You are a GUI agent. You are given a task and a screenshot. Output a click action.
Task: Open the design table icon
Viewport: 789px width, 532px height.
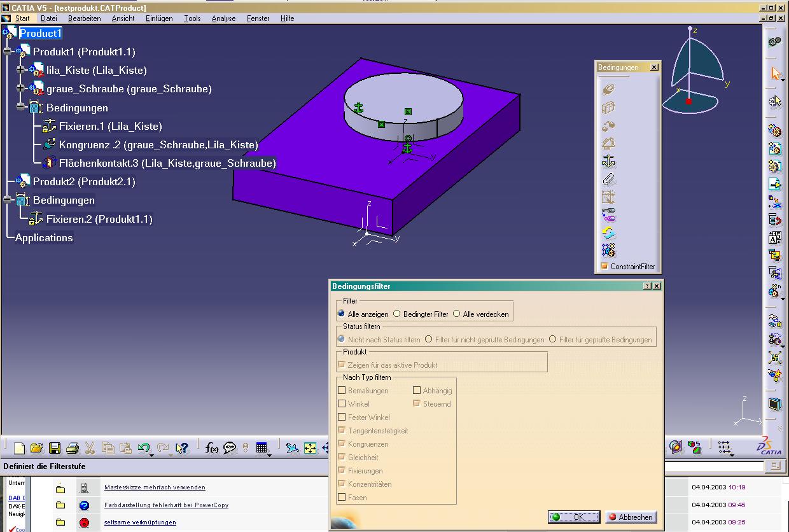[262, 447]
